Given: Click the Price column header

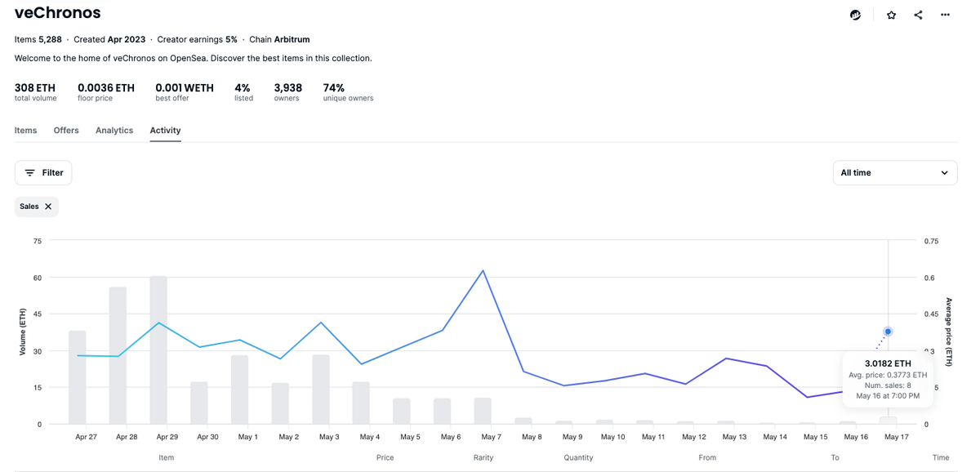Looking at the screenshot, I should (x=385, y=458).
